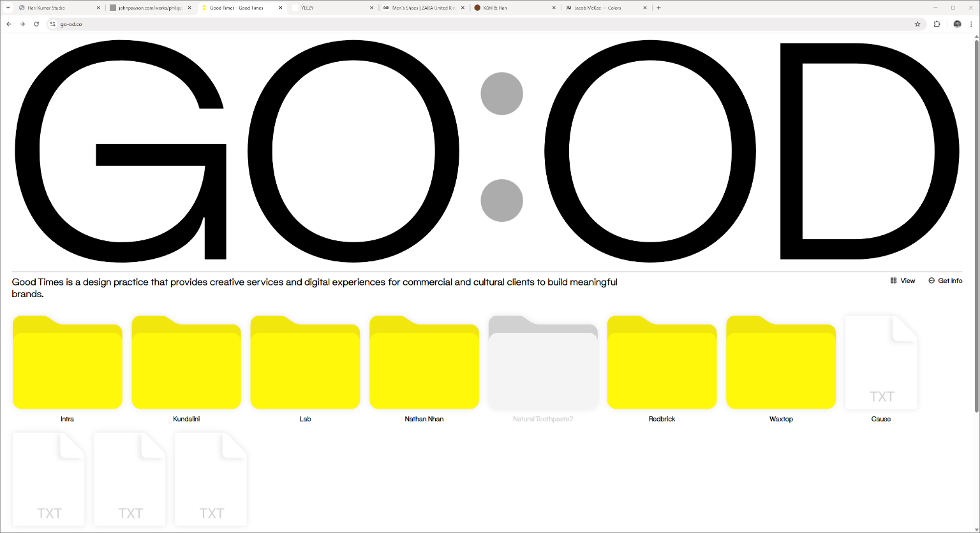This screenshot has height=533, width=980.
Task: Click the address bar URL field
Action: click(447, 24)
